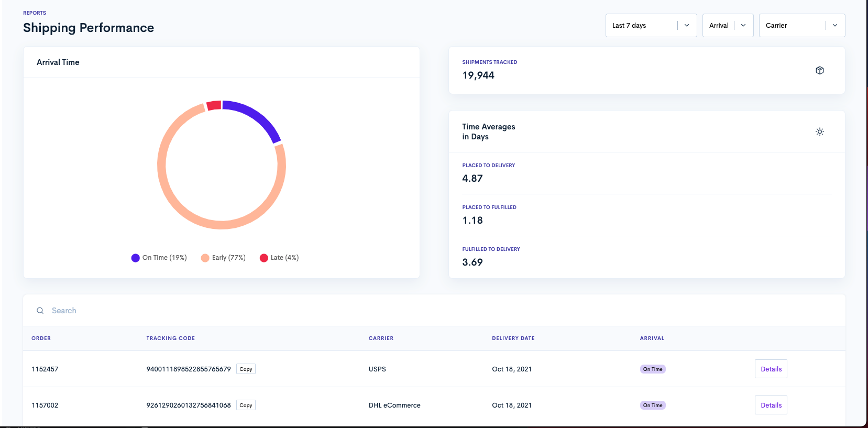Click the red Late donut segment
The height and width of the screenshot is (428, 868).
click(214, 105)
